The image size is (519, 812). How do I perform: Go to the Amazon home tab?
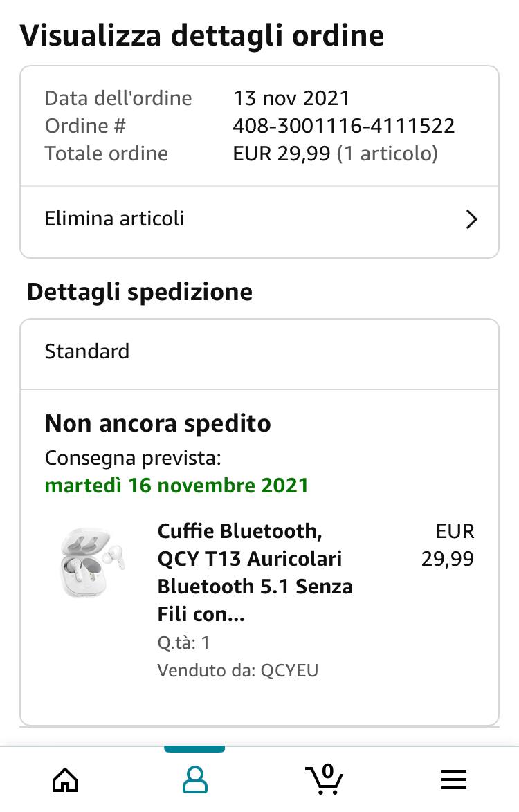click(65, 780)
